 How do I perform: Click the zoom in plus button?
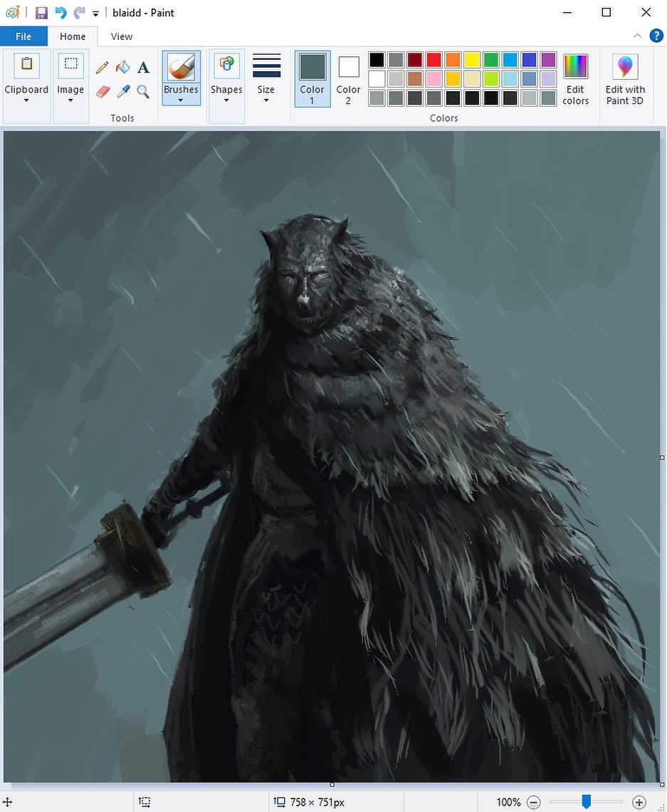[639, 802]
